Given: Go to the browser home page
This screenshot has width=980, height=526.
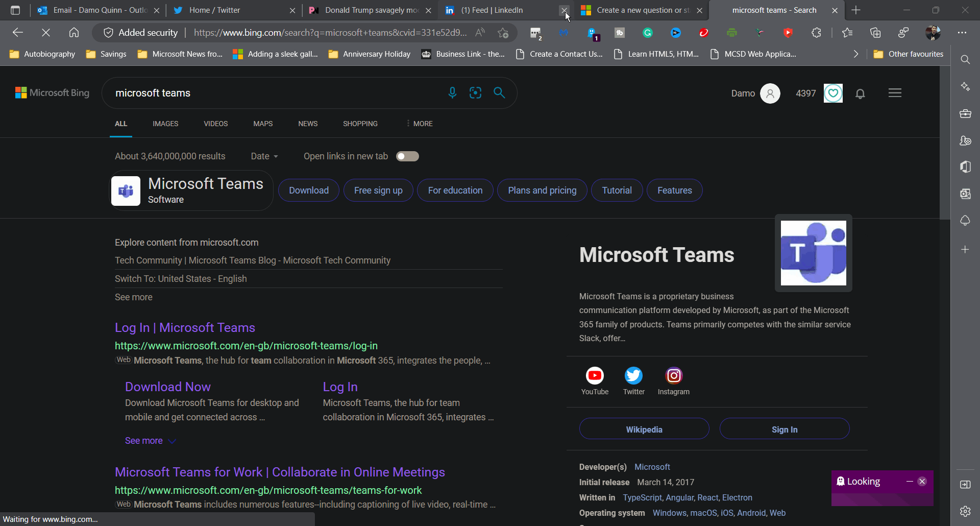Looking at the screenshot, I should coord(74,33).
